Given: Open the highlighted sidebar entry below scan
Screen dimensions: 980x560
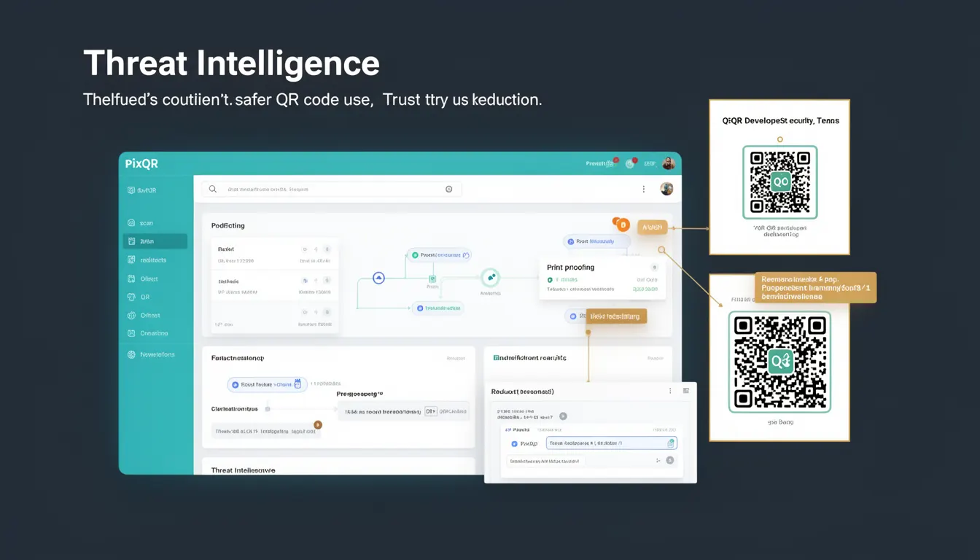Looking at the screenshot, I should point(155,241).
